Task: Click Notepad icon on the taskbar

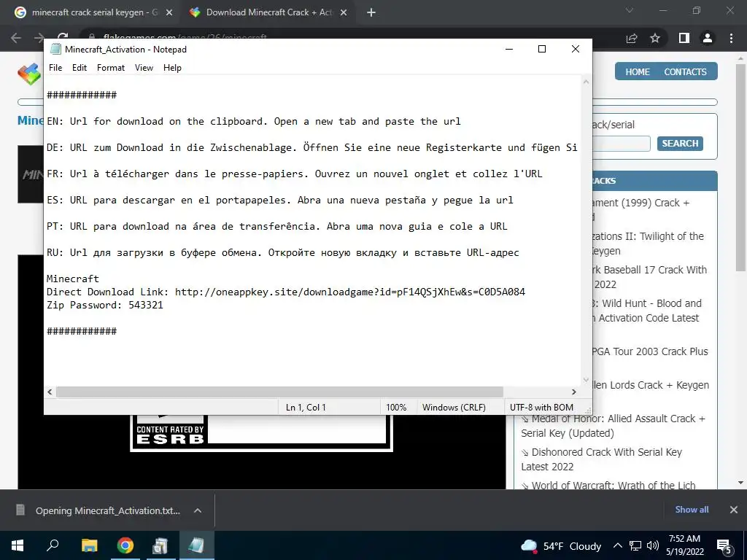Action: [x=196, y=545]
